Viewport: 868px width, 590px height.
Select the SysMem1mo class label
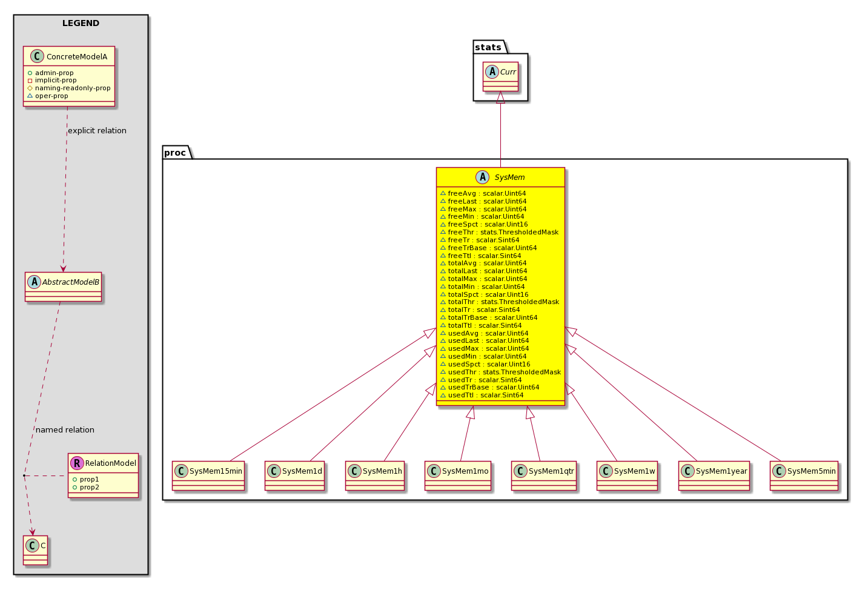[465, 471]
